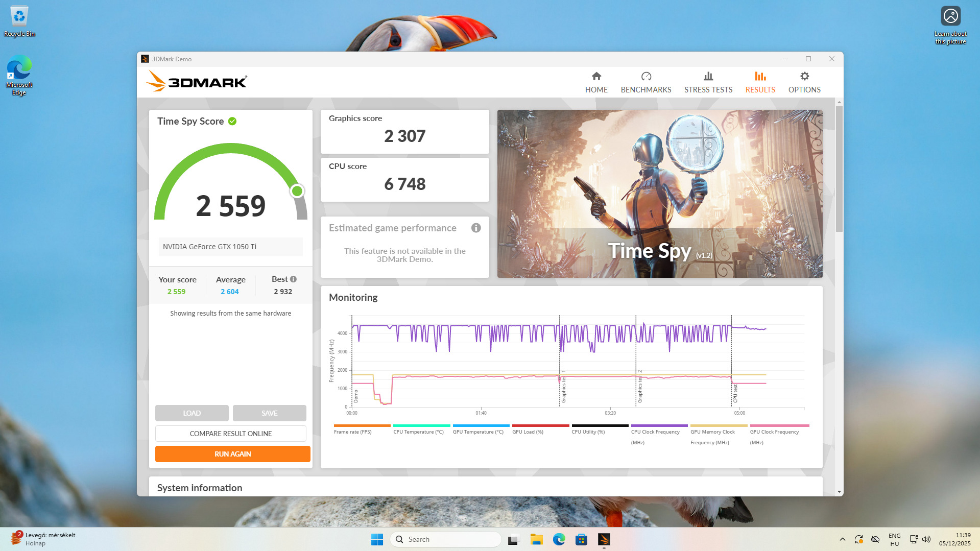Image resolution: width=980 pixels, height=551 pixels.
Task: Click the scroll up arrow in 3DMark
Action: point(839,102)
